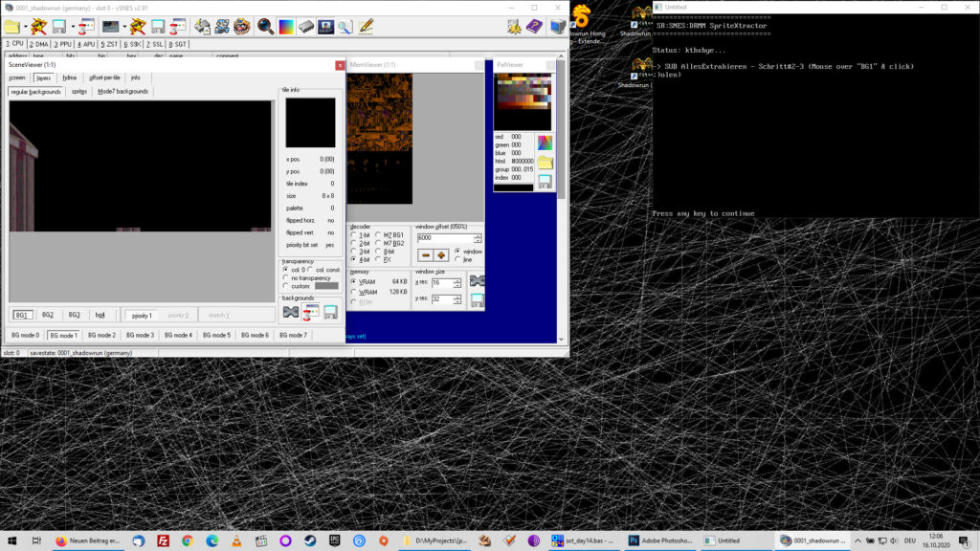Open the magnifying glass viewer in vSNES toolbar

click(x=266, y=26)
